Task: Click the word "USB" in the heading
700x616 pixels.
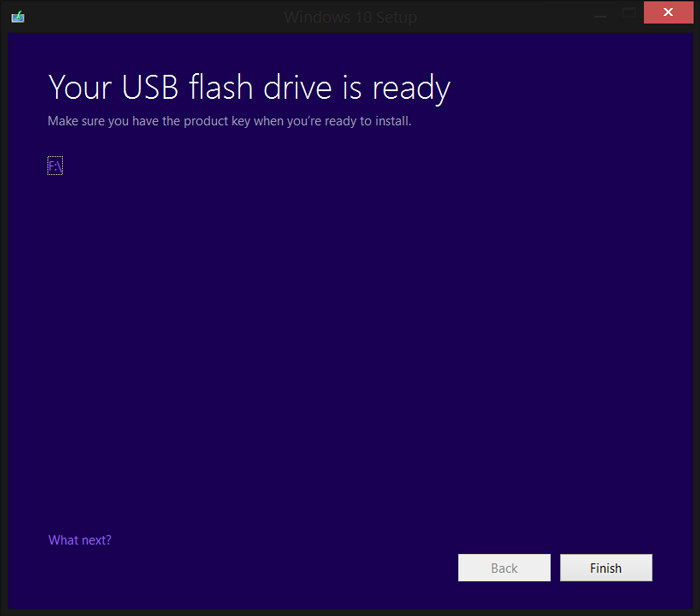Action: click(150, 88)
